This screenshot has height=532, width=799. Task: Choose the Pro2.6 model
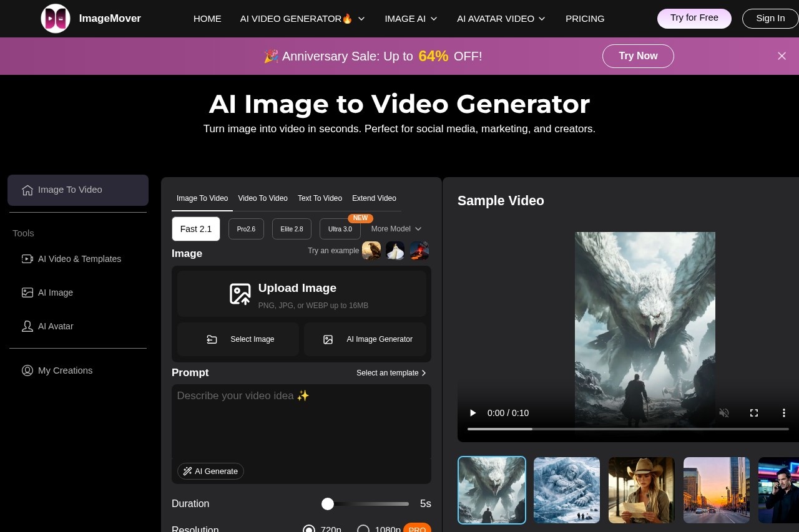tap(246, 229)
